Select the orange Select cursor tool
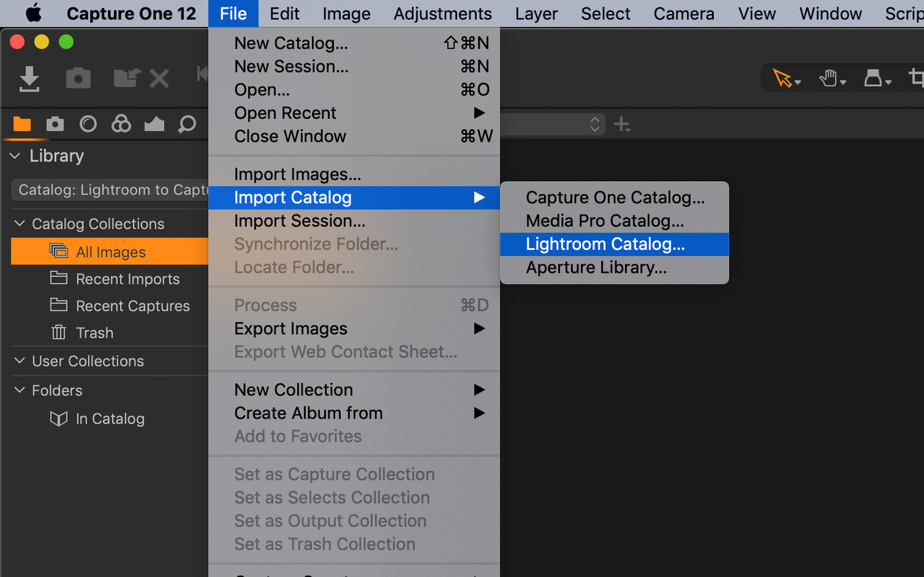 pos(782,78)
